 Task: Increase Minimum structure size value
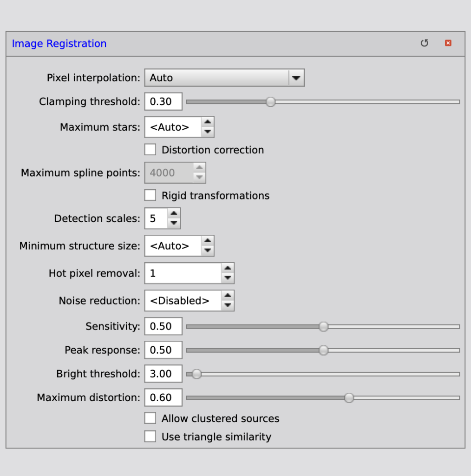click(208, 241)
